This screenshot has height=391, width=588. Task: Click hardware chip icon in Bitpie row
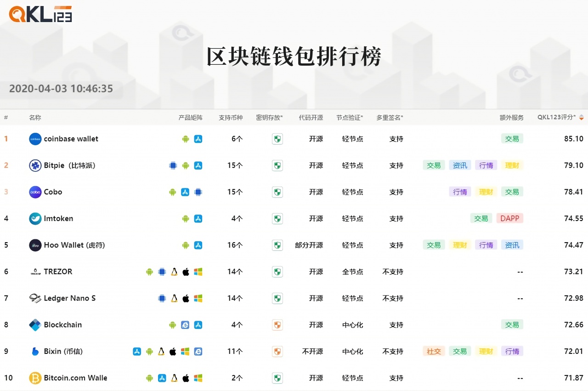pyautogui.click(x=173, y=165)
